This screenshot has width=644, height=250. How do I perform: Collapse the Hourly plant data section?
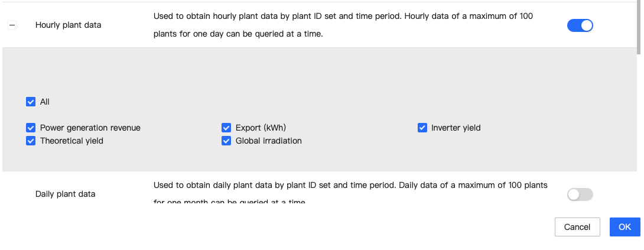click(x=12, y=25)
